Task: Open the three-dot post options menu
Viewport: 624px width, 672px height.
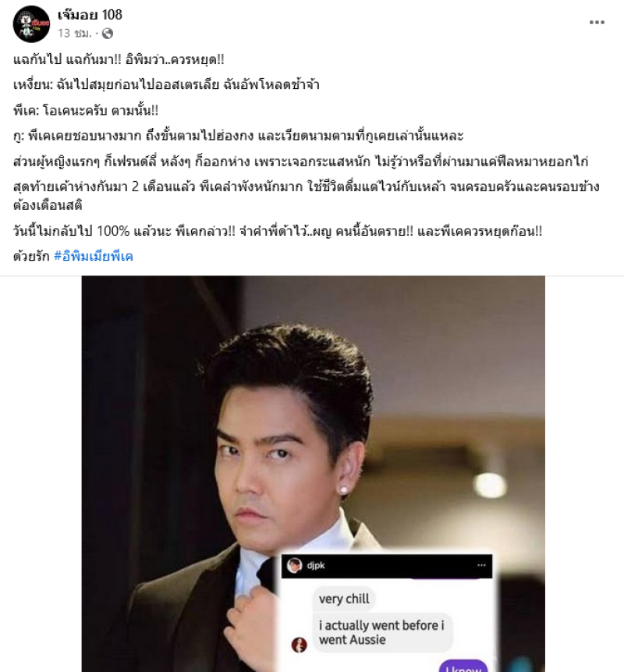Action: 597,23
